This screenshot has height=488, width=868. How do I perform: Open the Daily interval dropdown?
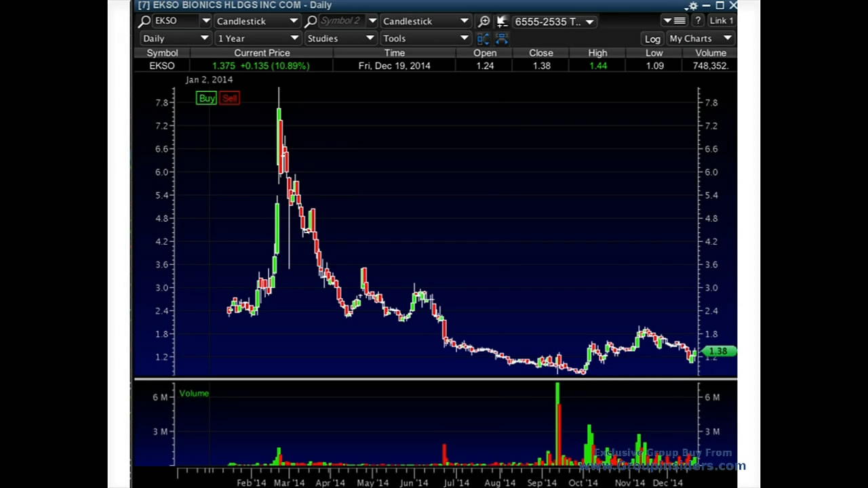(175, 39)
